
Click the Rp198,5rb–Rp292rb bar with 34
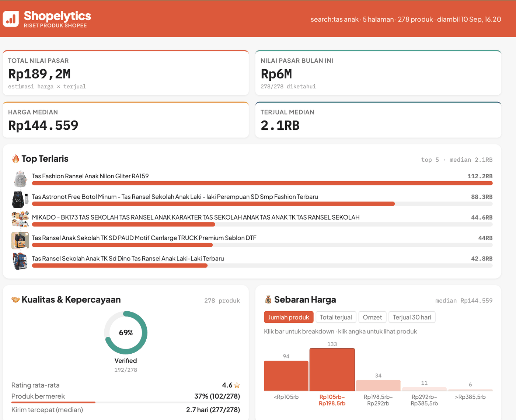(378, 385)
